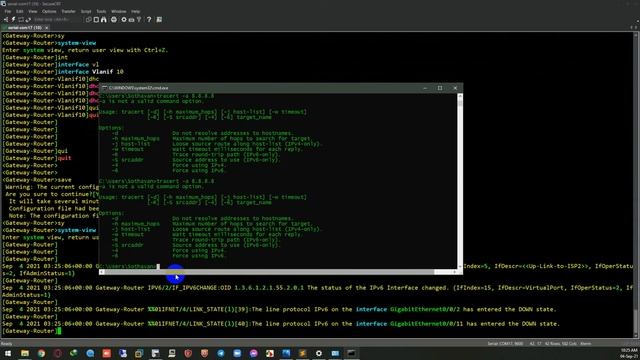Click 'GigabitEthernet0/0/11' in the terminal log
This screenshot has width=640, height=360.
427,324
